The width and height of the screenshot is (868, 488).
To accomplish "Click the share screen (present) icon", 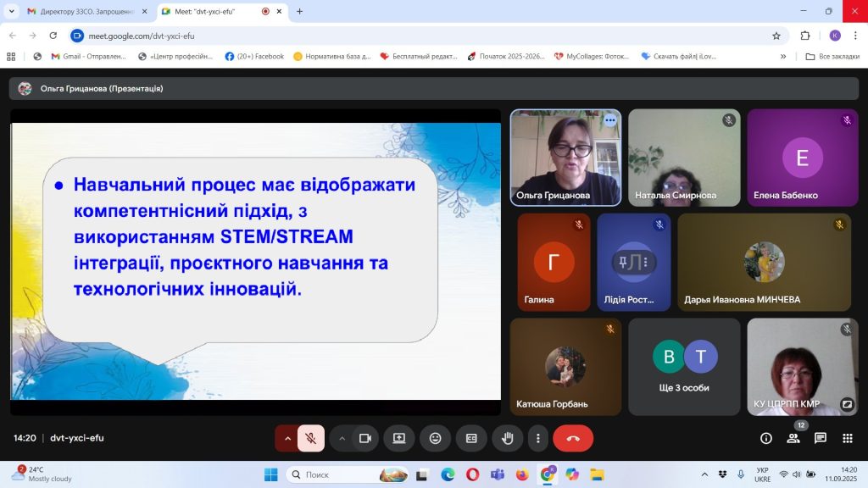I will click(398, 438).
